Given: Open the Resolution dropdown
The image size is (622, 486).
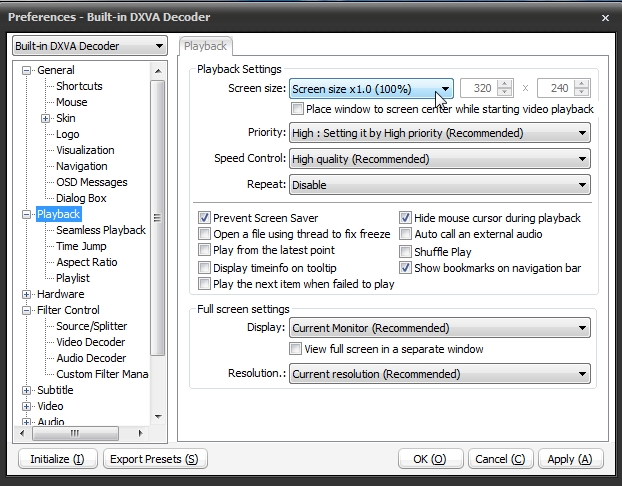Looking at the screenshot, I should [x=440, y=374].
